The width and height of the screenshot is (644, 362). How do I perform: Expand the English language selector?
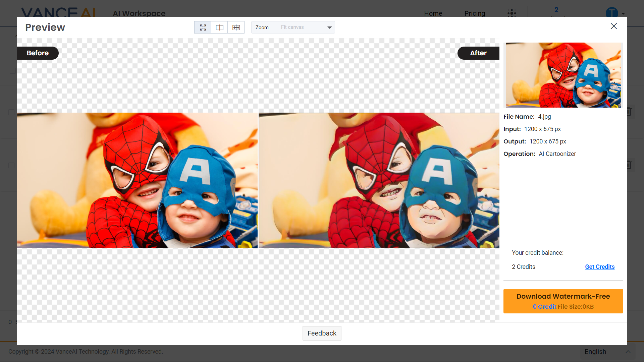pyautogui.click(x=607, y=352)
